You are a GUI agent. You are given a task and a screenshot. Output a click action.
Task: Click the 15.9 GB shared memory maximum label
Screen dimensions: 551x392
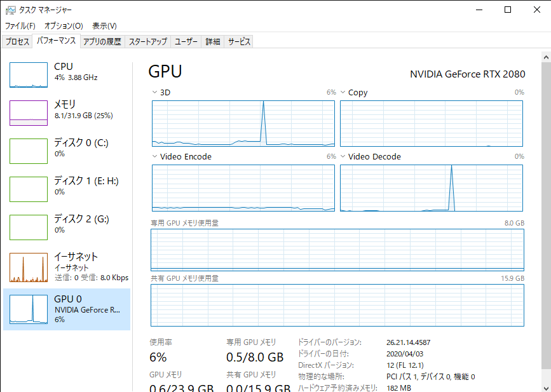coord(512,278)
